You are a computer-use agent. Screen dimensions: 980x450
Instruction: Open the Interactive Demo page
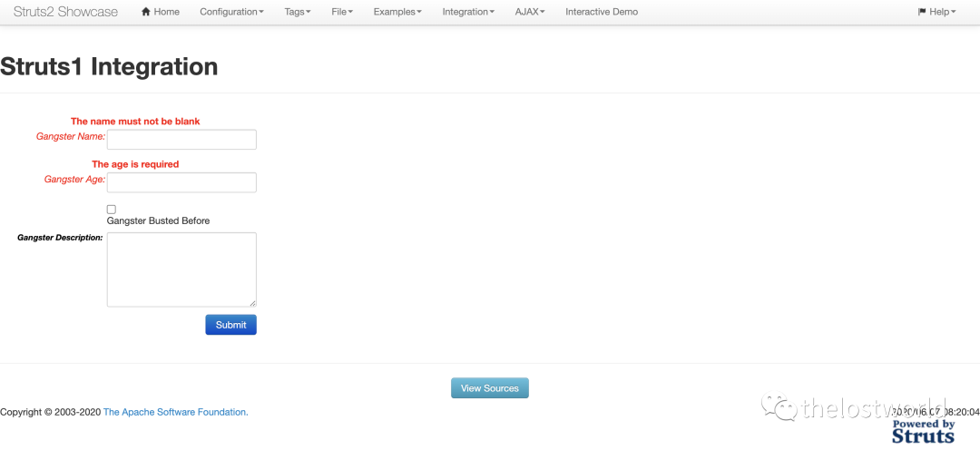pyautogui.click(x=602, y=12)
